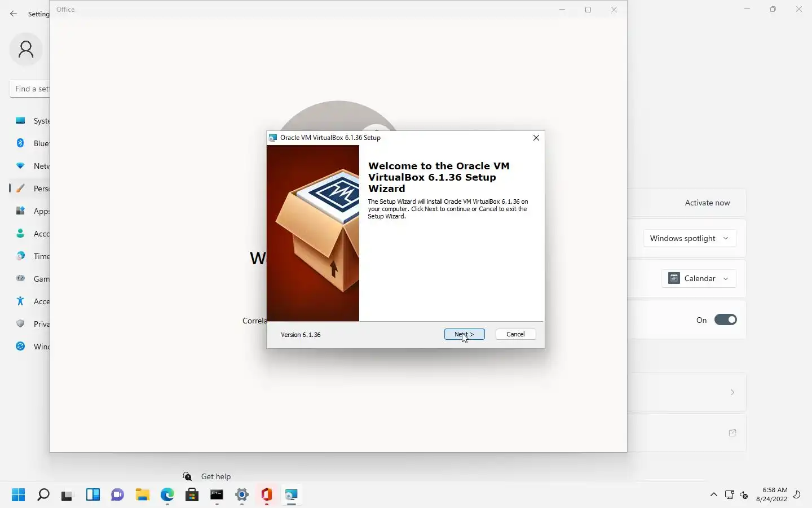This screenshot has width=812, height=508.
Task: Open the Windows Start menu
Action: tap(18, 495)
